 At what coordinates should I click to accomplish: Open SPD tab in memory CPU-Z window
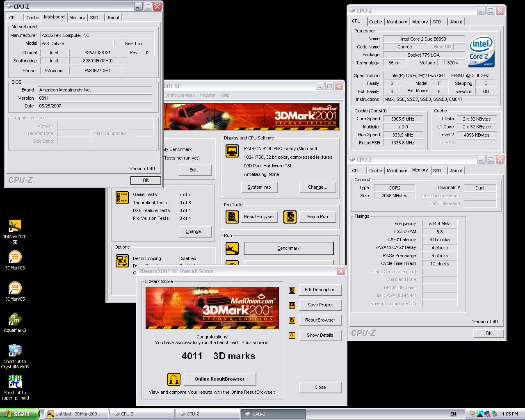(x=437, y=171)
